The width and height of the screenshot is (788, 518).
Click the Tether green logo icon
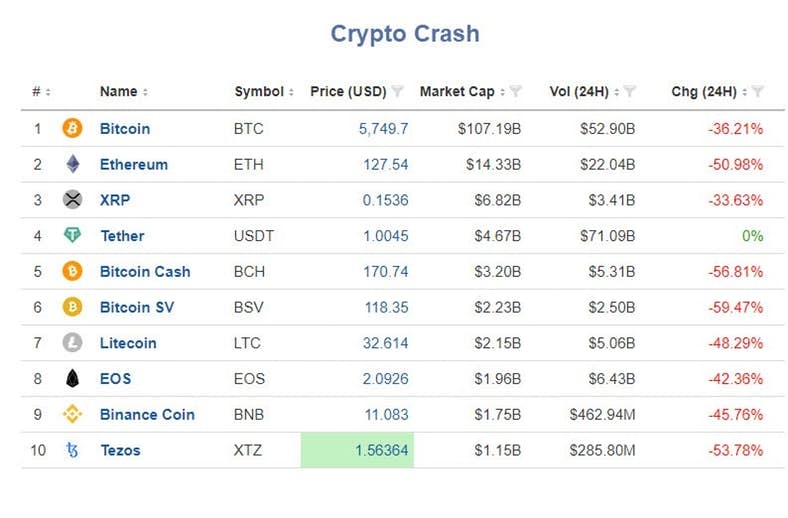coord(72,236)
